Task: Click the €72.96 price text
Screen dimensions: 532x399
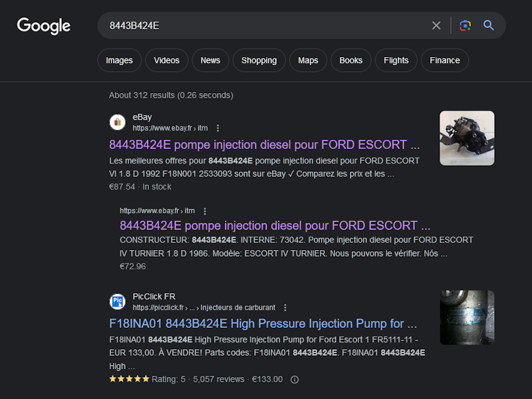Action: pyautogui.click(x=132, y=267)
